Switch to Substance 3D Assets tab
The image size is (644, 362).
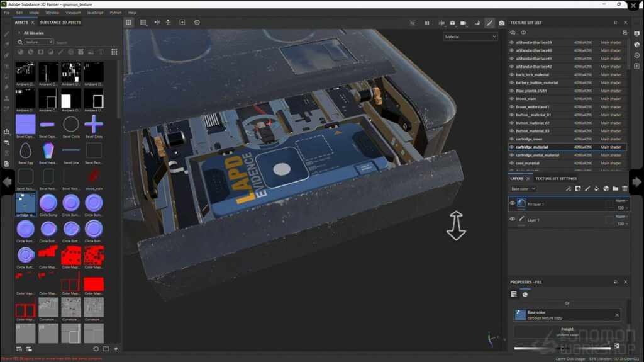tap(60, 22)
